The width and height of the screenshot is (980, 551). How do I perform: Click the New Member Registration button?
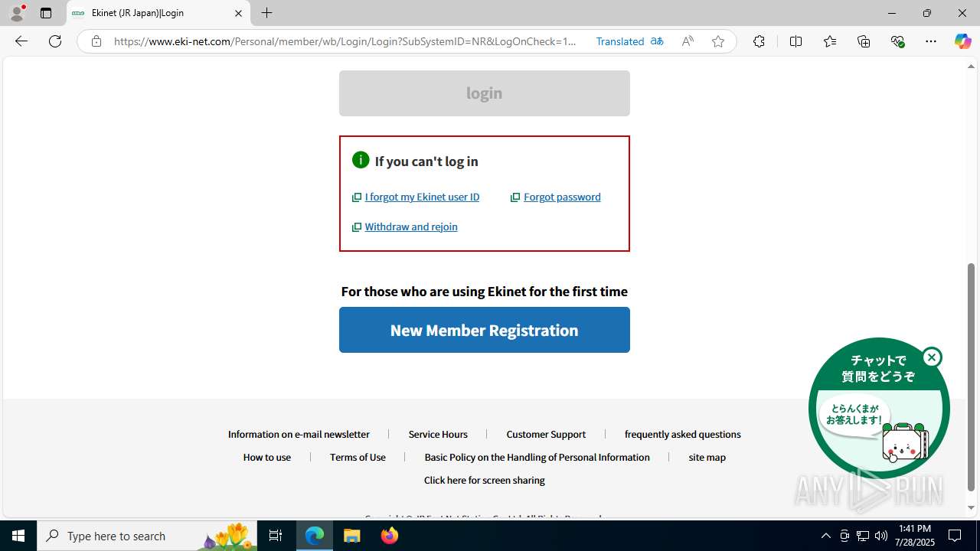point(485,330)
